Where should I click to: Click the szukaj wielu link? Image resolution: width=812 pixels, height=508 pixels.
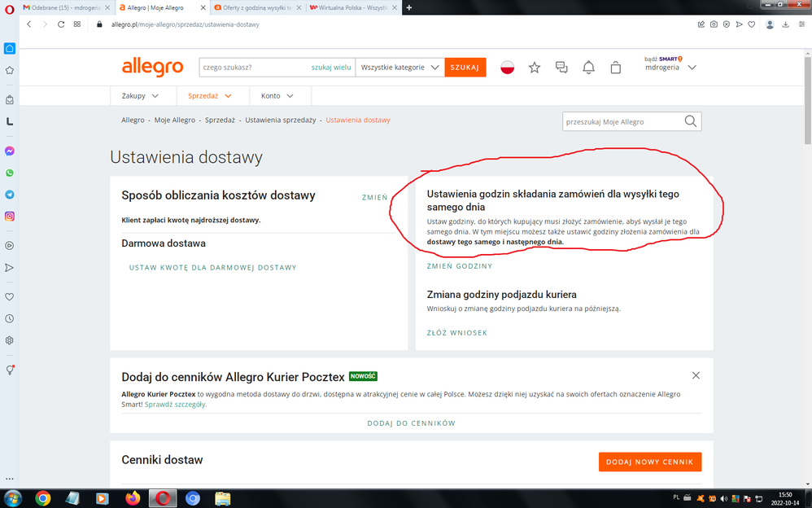pyautogui.click(x=331, y=68)
